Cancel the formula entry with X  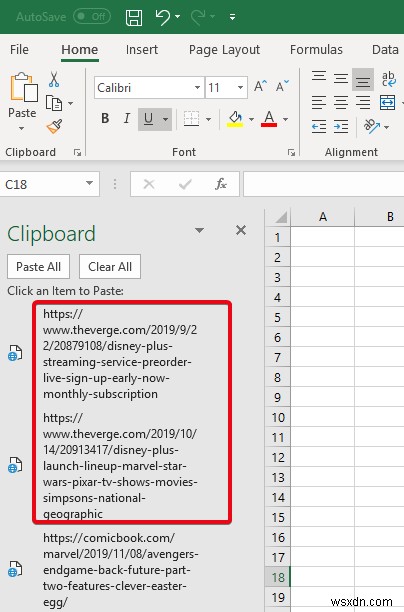point(149,184)
